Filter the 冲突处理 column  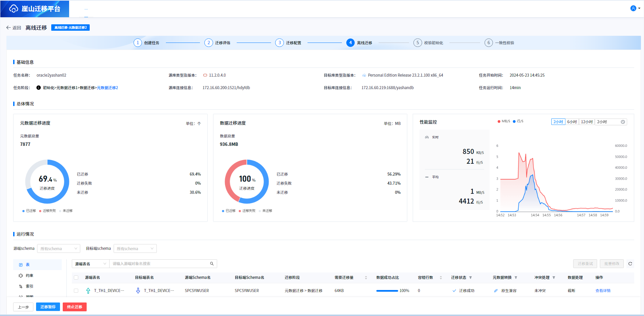click(x=554, y=278)
